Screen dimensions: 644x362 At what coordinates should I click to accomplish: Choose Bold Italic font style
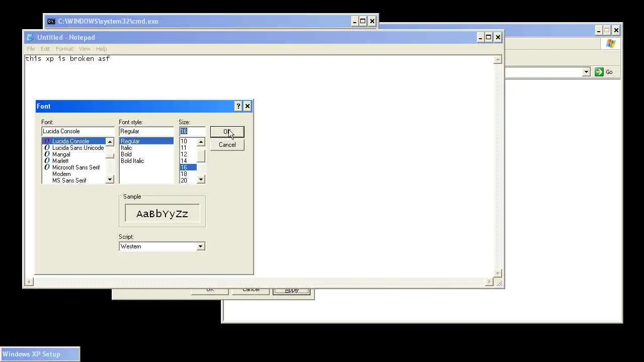click(x=146, y=161)
